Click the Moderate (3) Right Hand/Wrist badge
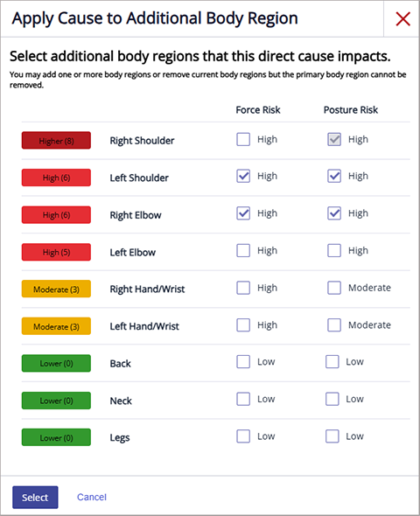The height and width of the screenshot is (516, 420). point(56,289)
